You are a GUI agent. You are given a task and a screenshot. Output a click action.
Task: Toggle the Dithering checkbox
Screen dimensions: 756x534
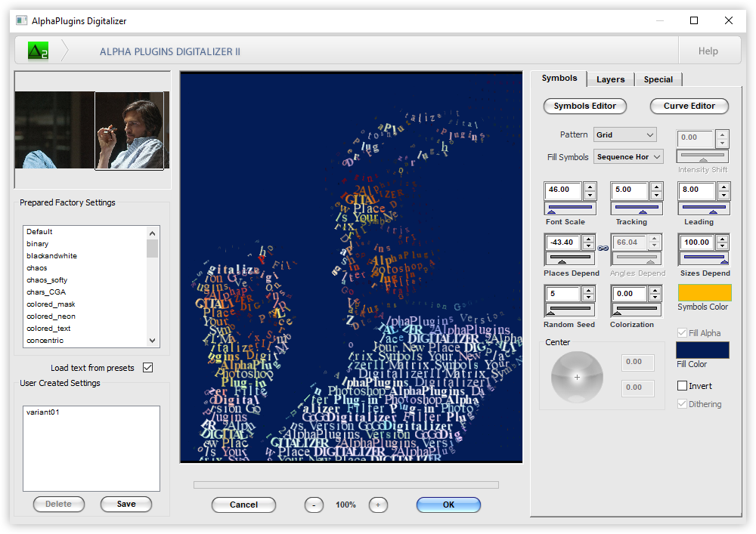tap(682, 404)
